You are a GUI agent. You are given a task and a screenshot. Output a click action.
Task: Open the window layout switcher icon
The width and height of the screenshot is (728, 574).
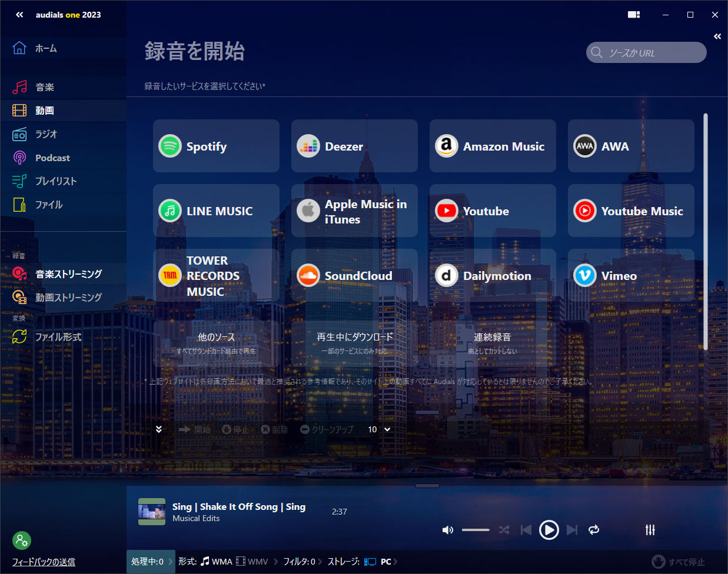point(634,15)
